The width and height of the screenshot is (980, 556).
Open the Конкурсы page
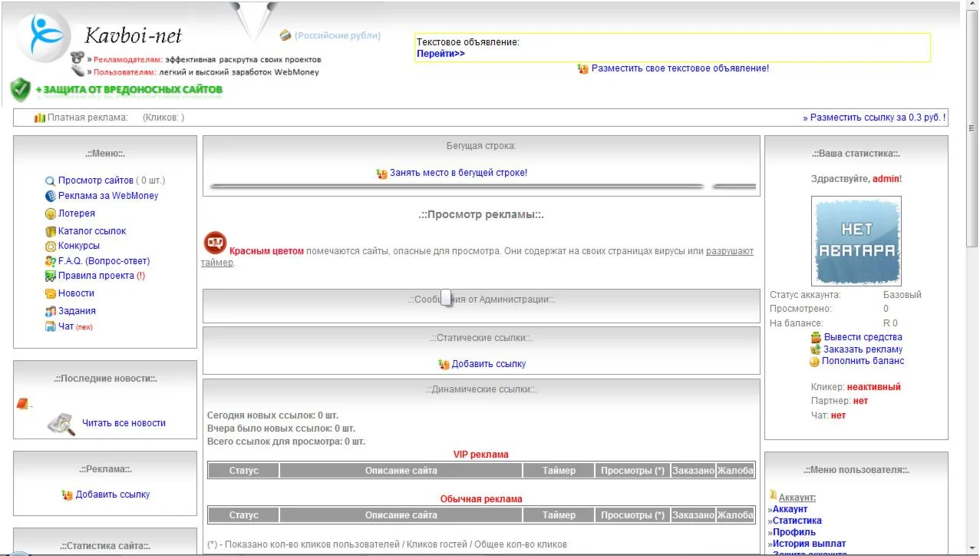(79, 247)
